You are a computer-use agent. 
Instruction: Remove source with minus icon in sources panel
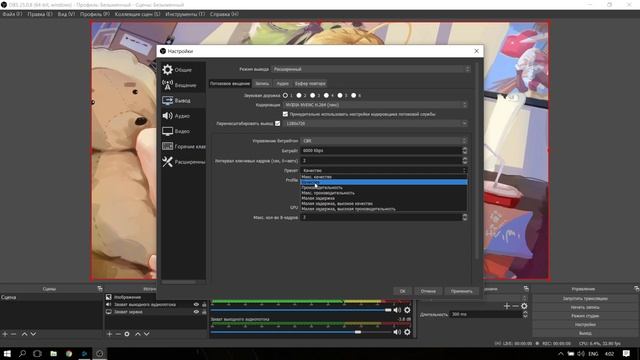coord(118,334)
